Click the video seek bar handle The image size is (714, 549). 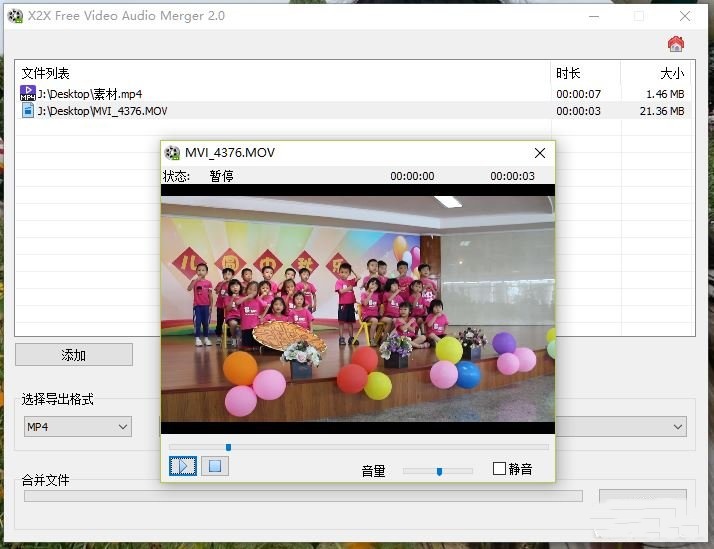pos(229,447)
